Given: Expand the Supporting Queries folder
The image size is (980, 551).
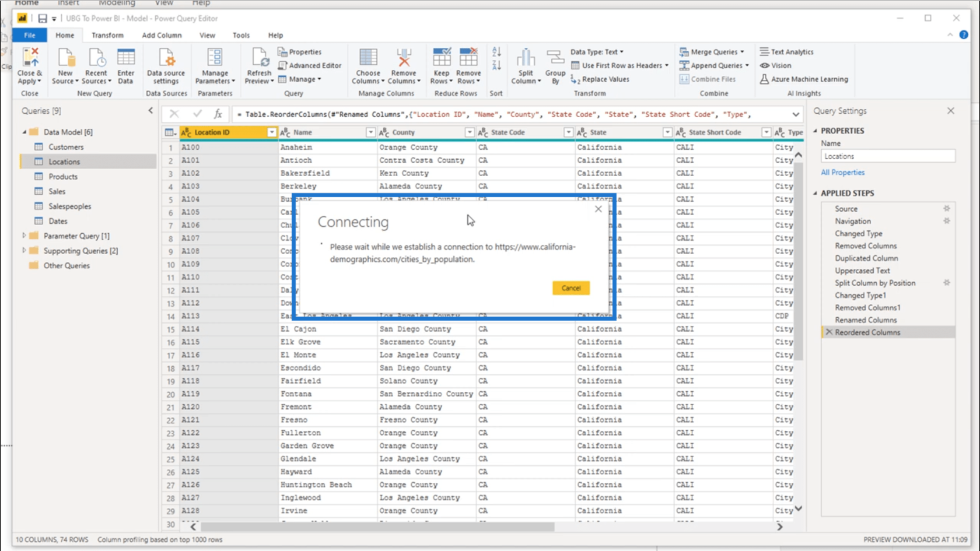Looking at the screenshot, I should click(24, 251).
